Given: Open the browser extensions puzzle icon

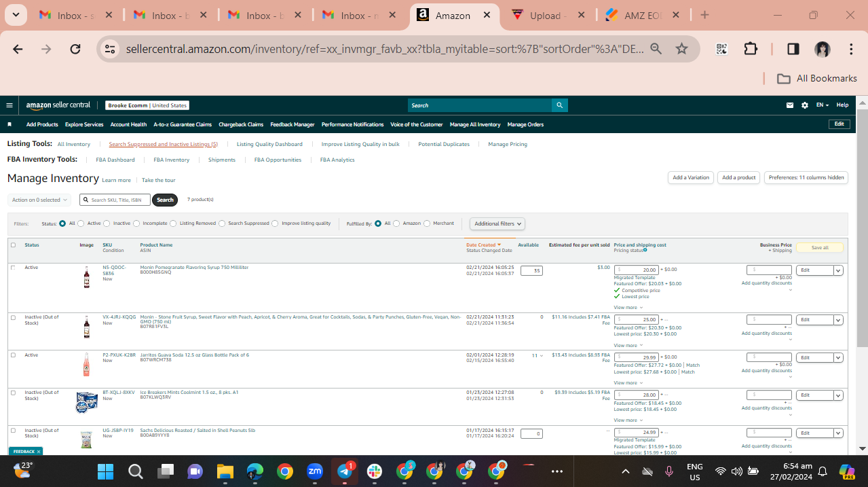Looking at the screenshot, I should 751,49.
